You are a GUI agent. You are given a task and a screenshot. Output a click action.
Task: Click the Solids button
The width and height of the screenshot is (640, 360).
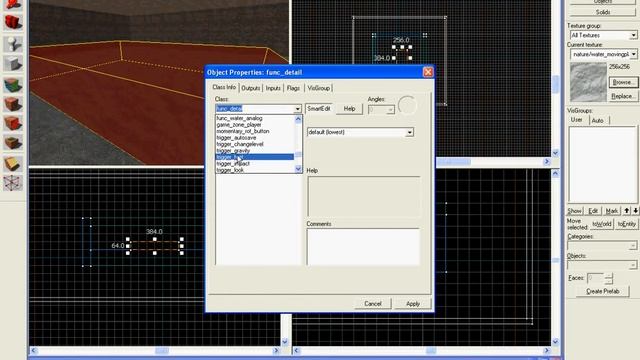(603, 12)
